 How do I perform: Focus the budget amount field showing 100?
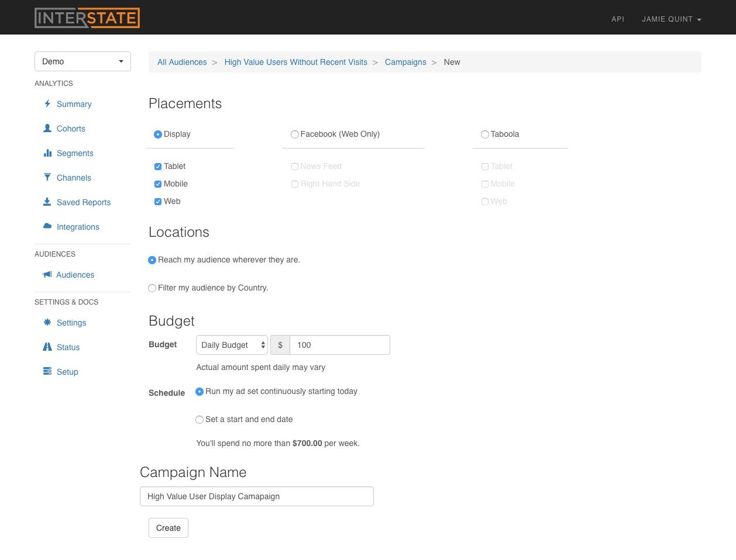340,345
